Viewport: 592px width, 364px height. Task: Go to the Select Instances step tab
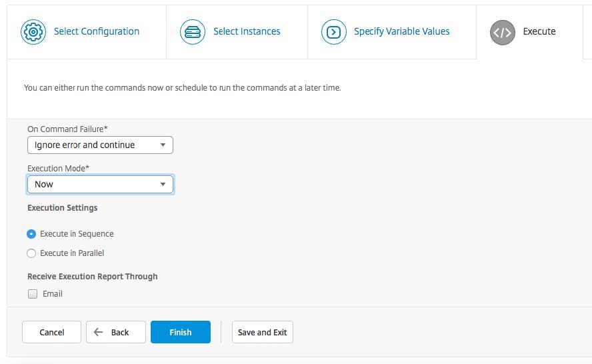coord(237,32)
